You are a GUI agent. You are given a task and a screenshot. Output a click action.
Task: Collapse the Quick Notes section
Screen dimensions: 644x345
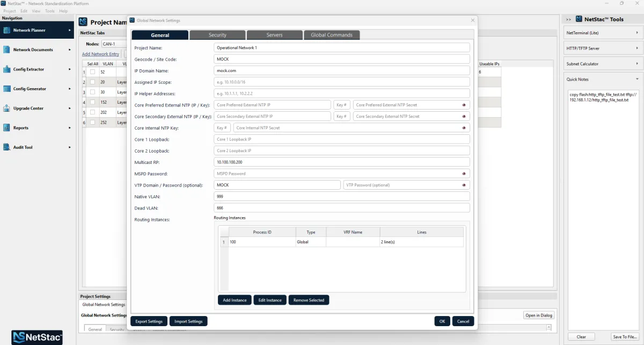pos(637,79)
